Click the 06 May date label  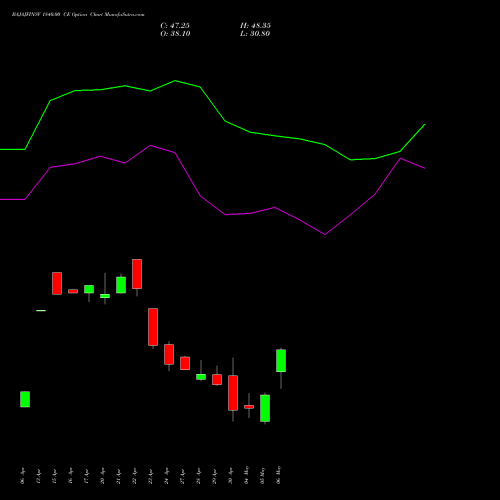[279, 475]
